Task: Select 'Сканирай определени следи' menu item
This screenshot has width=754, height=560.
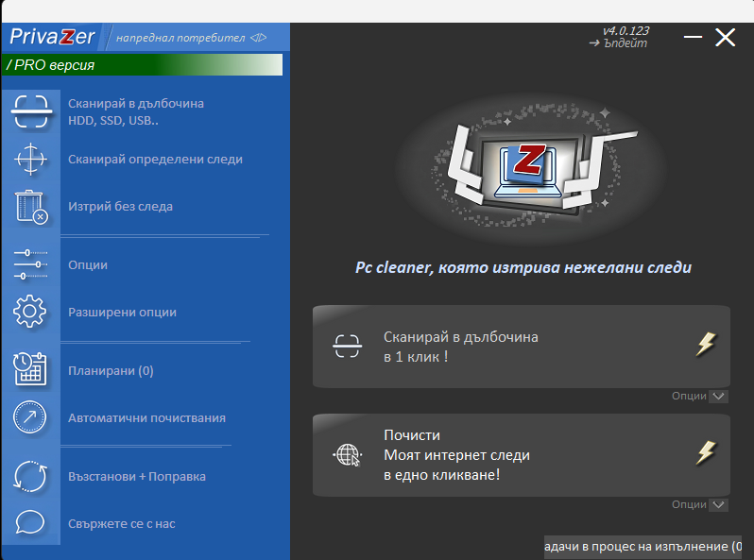Action: tap(155, 159)
